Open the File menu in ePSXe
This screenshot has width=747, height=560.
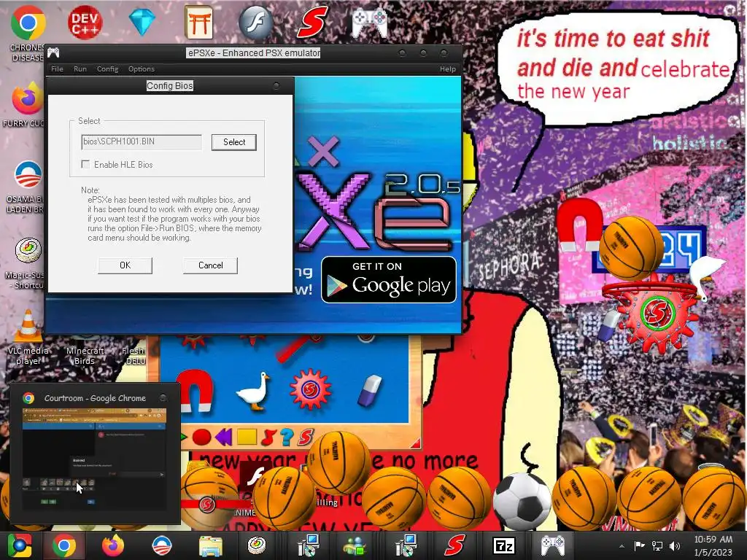pos(57,69)
